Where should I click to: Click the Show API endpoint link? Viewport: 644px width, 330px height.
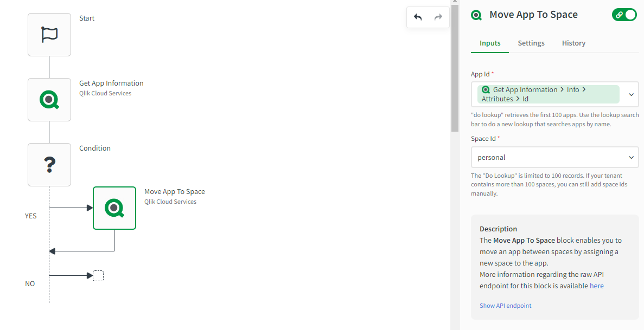coord(506,306)
